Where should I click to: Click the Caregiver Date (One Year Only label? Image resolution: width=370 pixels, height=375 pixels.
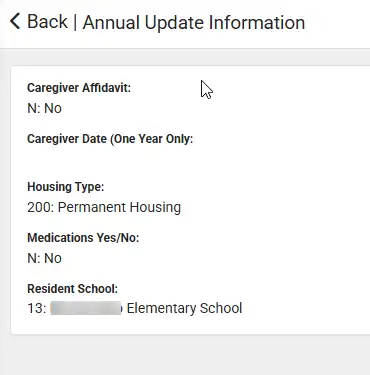coord(110,139)
